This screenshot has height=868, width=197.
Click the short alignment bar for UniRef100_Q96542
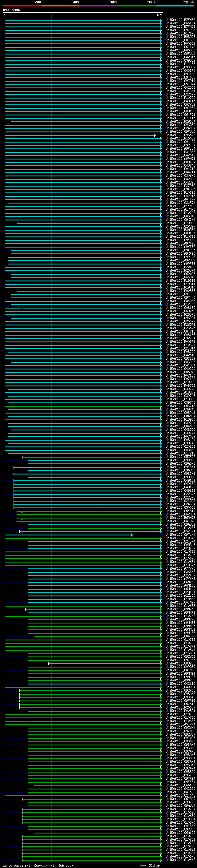coord(80,135)
